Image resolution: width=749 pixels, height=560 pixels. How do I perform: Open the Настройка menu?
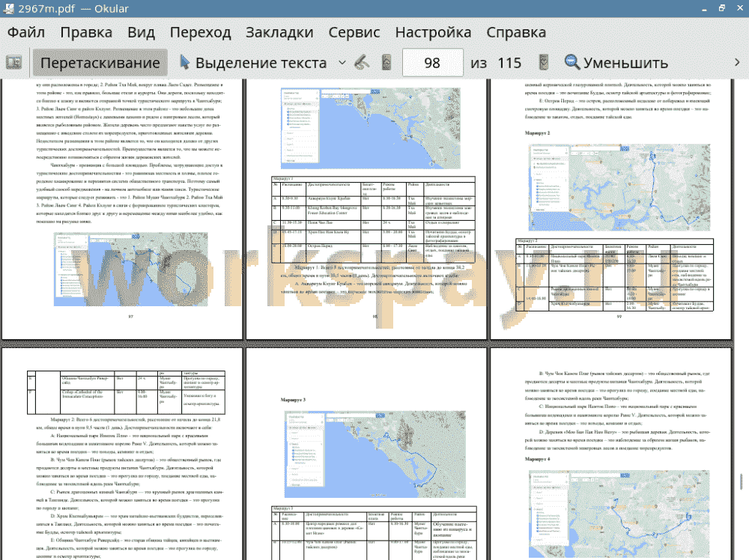pyautogui.click(x=433, y=32)
